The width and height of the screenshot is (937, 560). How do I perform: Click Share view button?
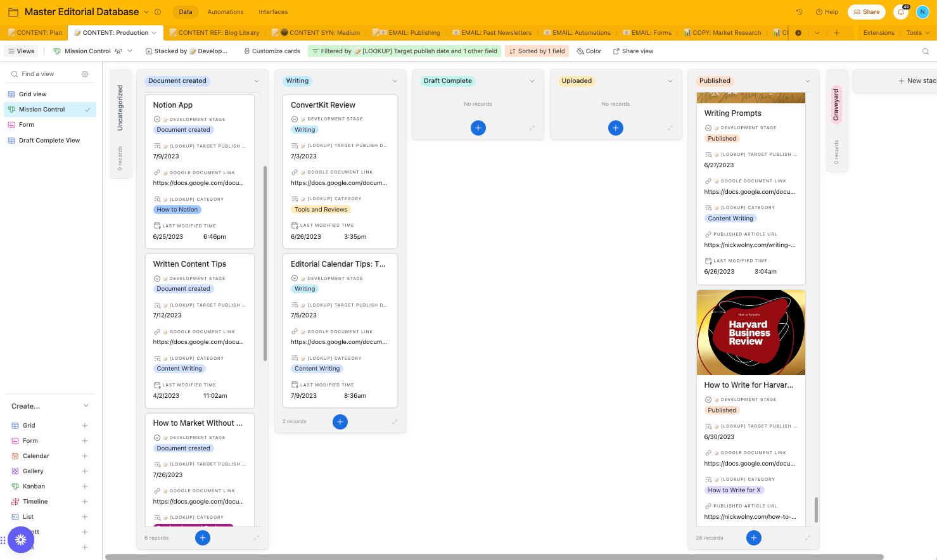pos(633,51)
